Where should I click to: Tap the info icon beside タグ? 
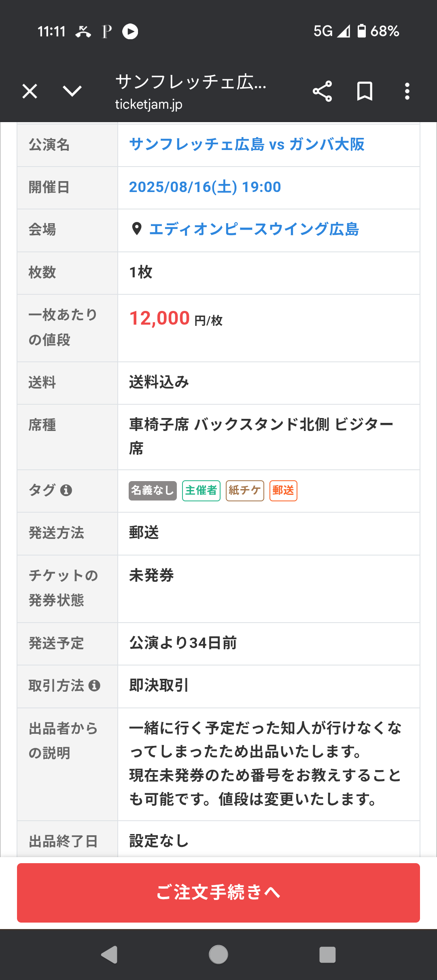(66, 490)
